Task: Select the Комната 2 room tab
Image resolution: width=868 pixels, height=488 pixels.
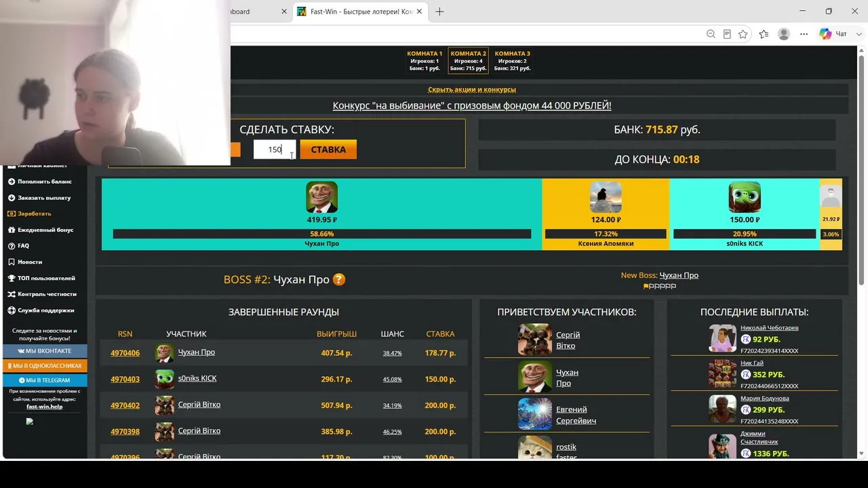Action: point(469,61)
